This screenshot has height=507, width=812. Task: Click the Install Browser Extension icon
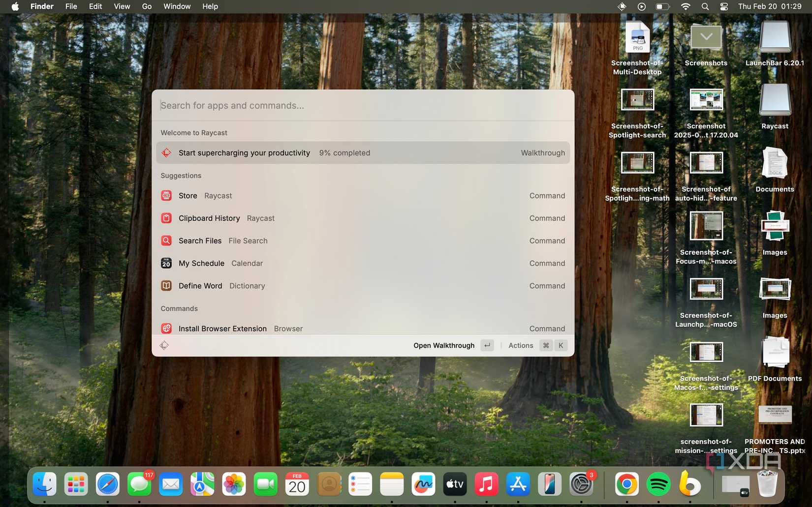166,328
